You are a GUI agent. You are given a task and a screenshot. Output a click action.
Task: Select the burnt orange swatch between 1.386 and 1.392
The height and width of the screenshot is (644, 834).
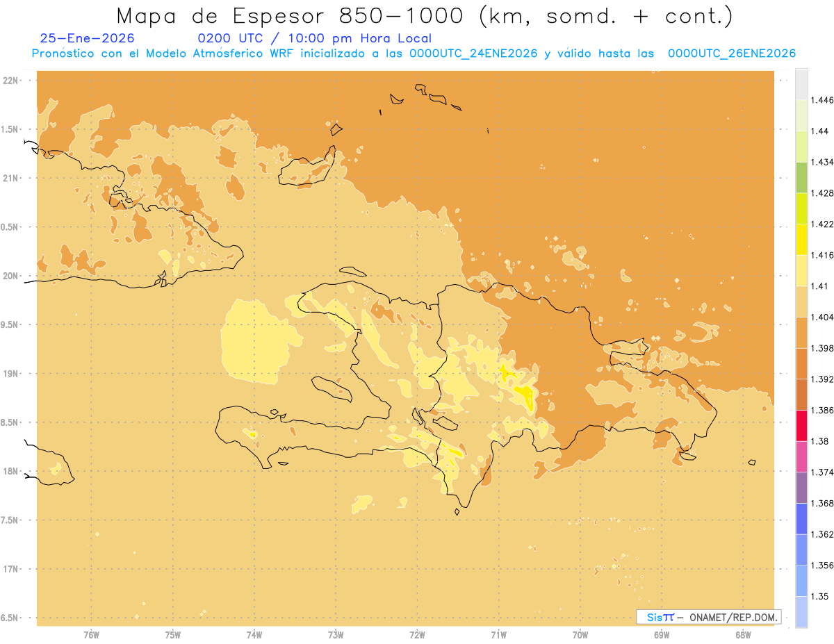801,395
